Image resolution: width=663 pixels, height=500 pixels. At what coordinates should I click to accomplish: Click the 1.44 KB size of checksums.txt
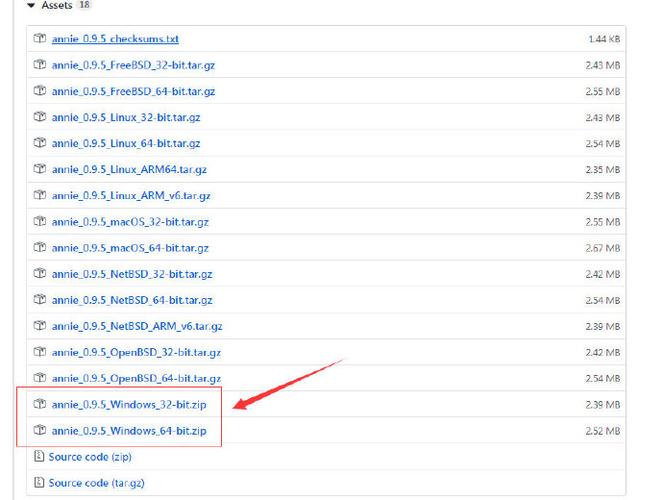pos(604,39)
